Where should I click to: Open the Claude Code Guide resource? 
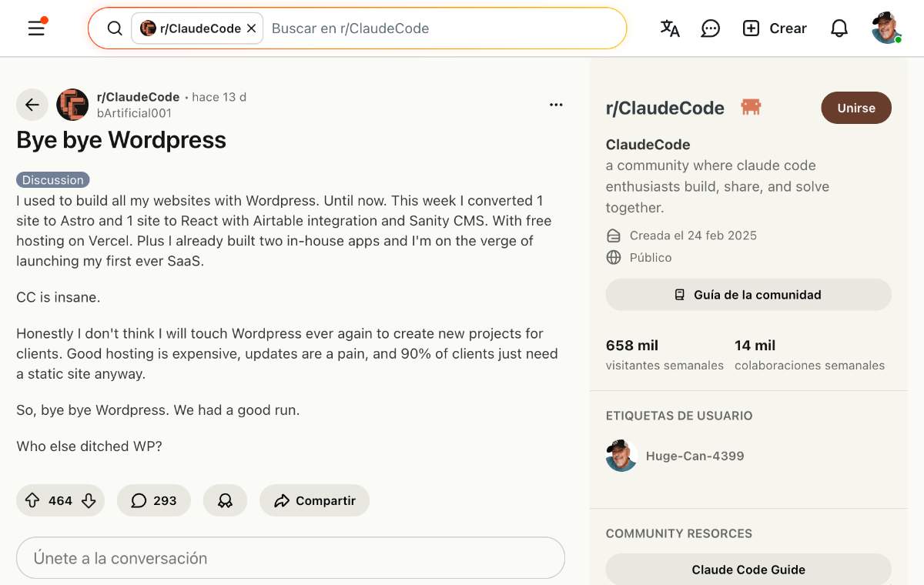click(x=748, y=570)
